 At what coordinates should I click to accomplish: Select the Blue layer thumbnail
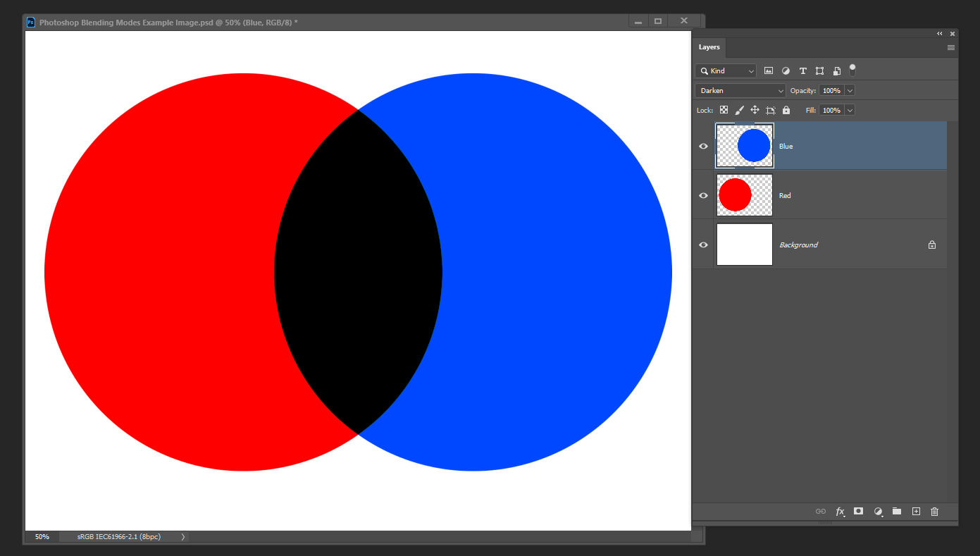click(x=744, y=146)
